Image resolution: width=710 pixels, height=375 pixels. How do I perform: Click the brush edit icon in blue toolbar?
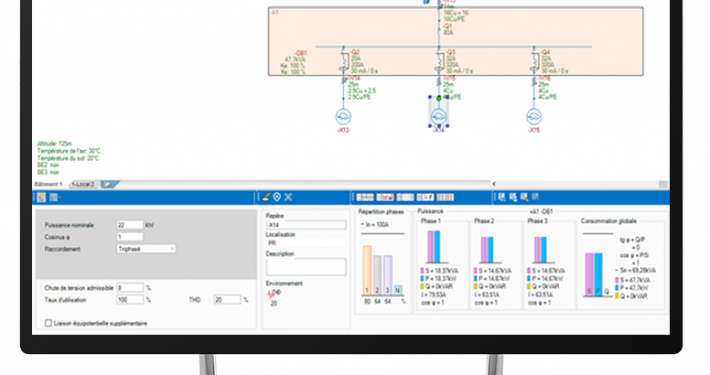click(266, 197)
